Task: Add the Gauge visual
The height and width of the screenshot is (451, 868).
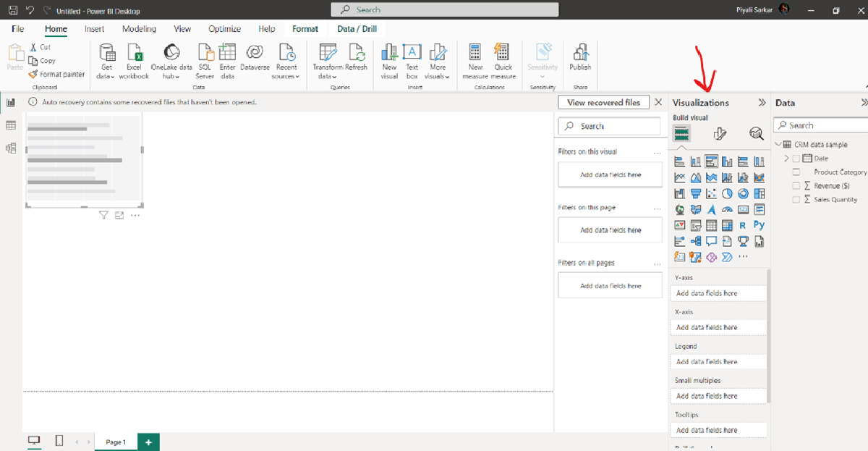Action: coord(727,209)
